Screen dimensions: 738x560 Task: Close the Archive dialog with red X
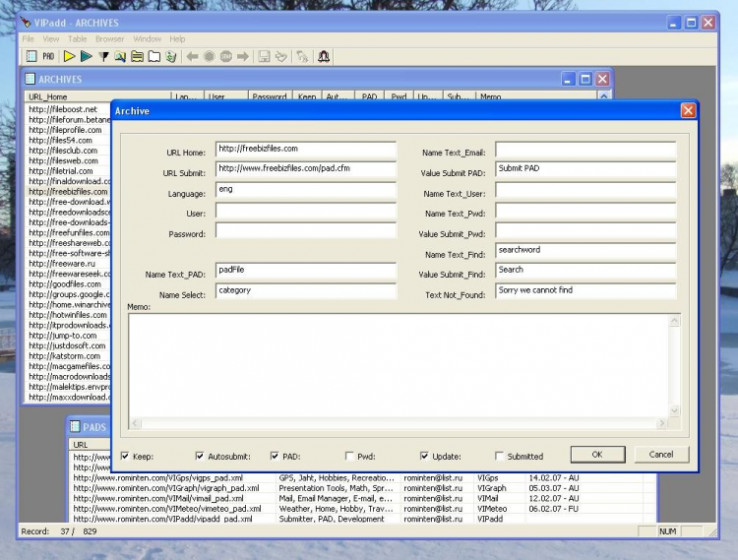coord(688,110)
